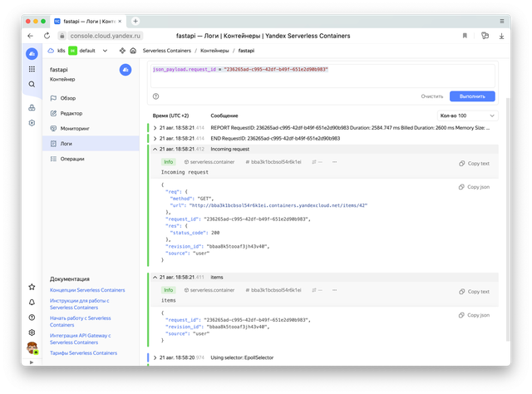
Task: Click the help question icon under query
Action: [155, 96]
